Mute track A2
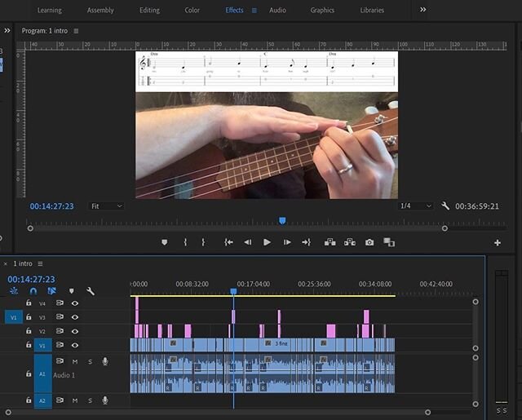The height and width of the screenshot is (420, 522). point(75,400)
